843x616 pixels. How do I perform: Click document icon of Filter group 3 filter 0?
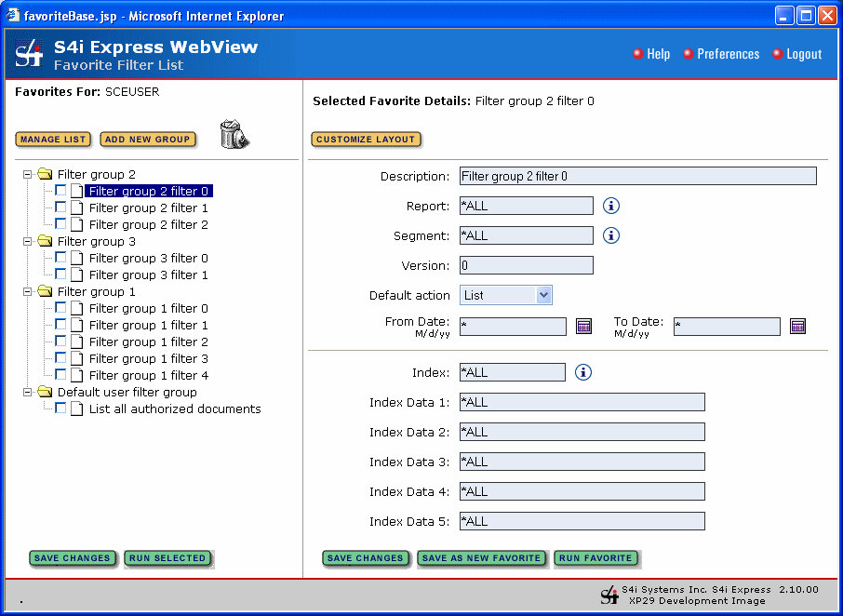coord(77,258)
